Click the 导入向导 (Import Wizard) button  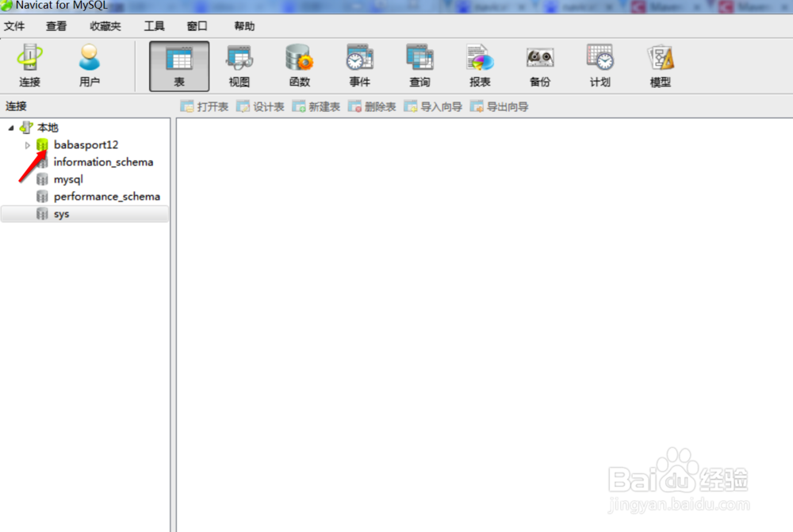433,107
